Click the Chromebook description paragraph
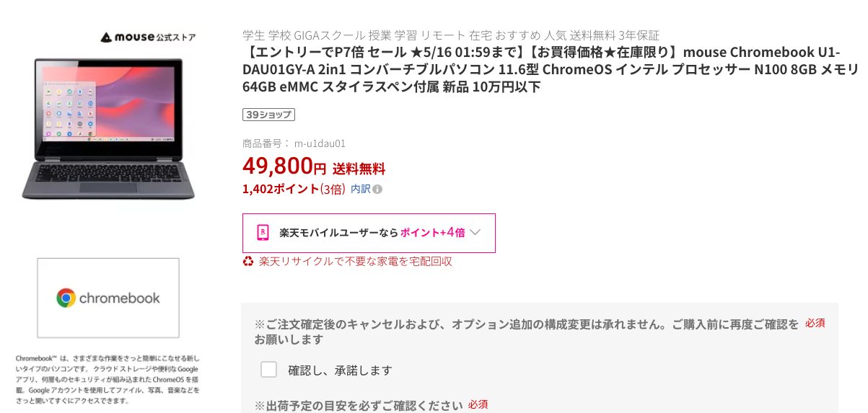The height and width of the screenshot is (413, 868). pyautogui.click(x=107, y=379)
